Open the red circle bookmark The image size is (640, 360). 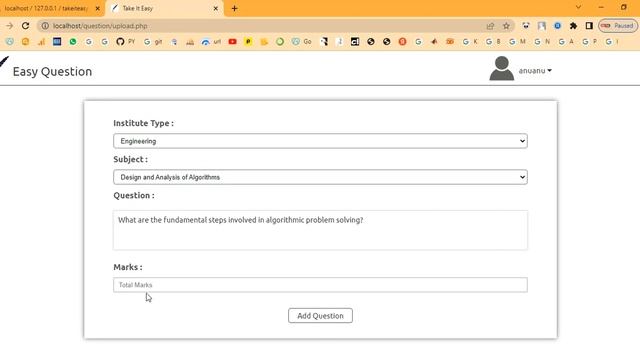[402, 42]
